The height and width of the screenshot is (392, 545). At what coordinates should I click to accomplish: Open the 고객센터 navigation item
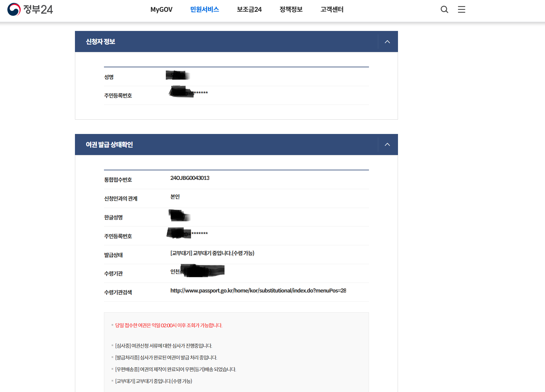coord(331,10)
